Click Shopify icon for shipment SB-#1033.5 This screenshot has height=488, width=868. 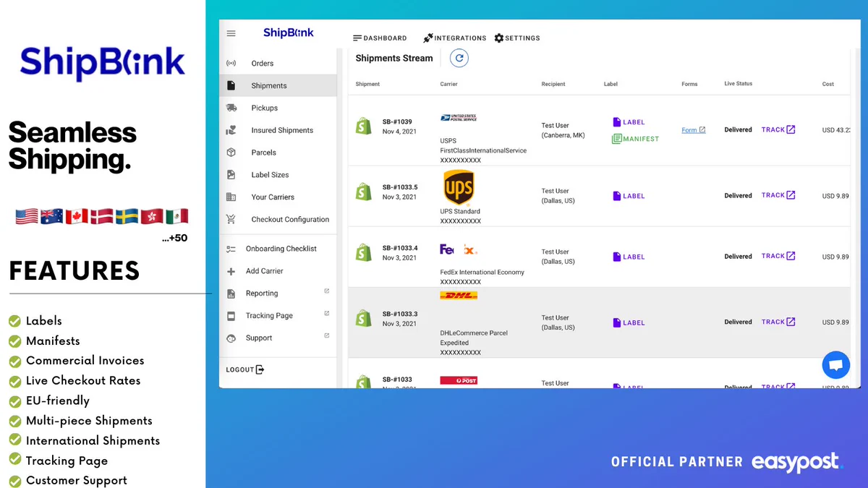pos(363,192)
